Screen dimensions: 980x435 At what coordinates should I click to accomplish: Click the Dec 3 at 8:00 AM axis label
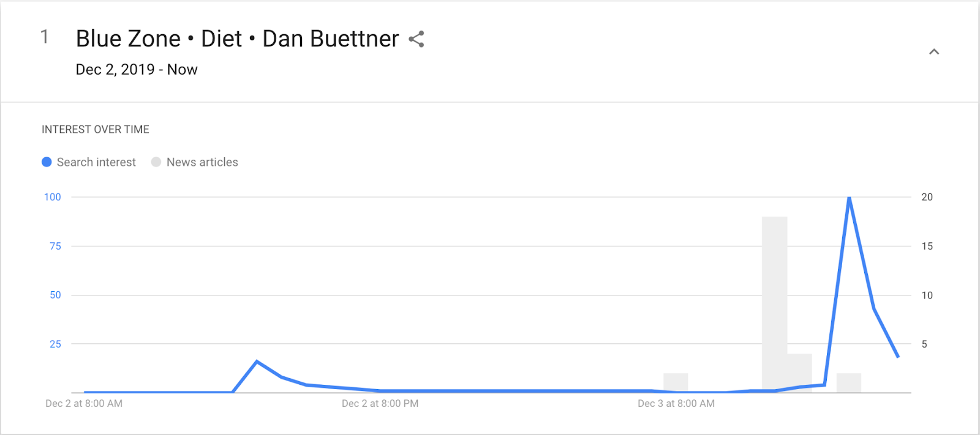(x=676, y=404)
